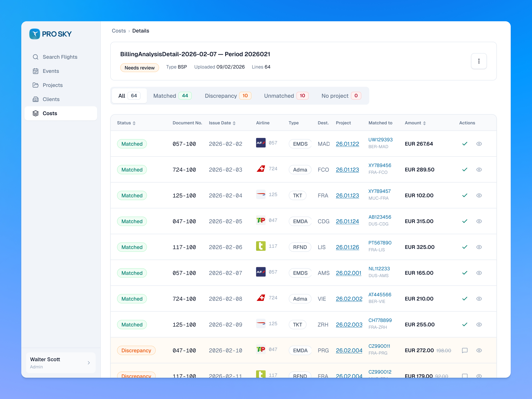Switch to the No project 0 tab
The image size is (532, 399).
point(341,96)
